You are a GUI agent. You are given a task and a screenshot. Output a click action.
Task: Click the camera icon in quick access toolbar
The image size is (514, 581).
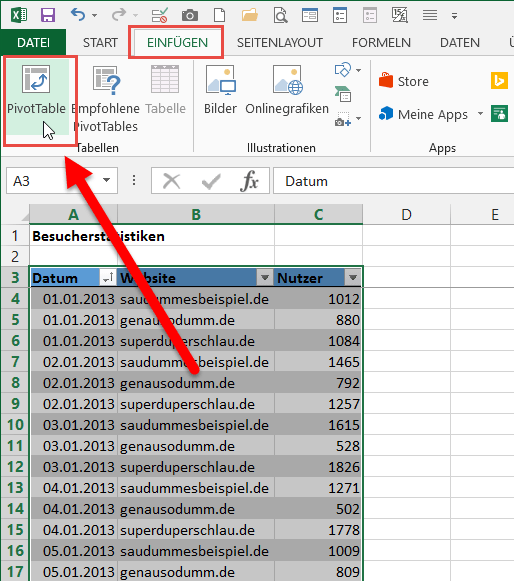(189, 16)
